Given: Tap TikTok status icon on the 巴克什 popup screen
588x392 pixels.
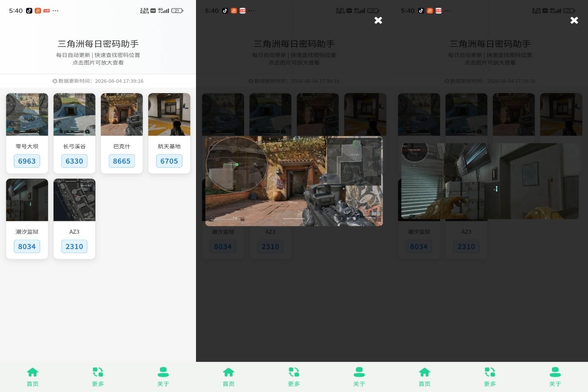Looking at the screenshot, I should pos(225,11).
